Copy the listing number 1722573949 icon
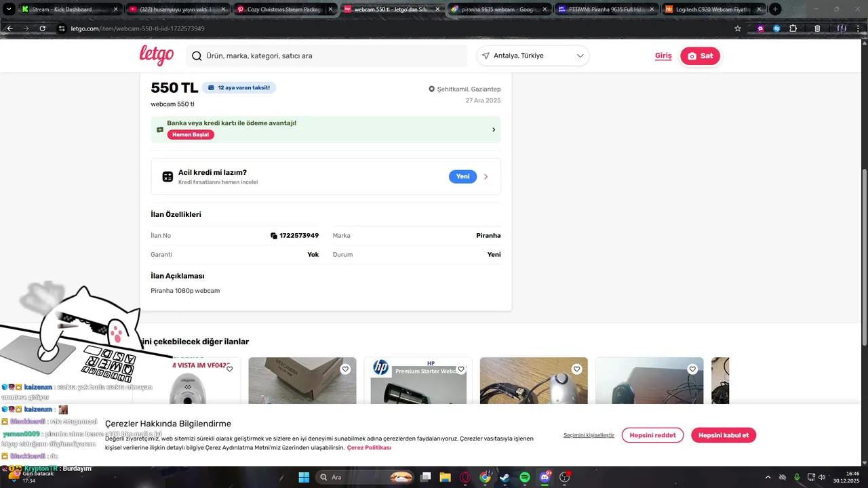868x488 pixels. click(x=274, y=236)
